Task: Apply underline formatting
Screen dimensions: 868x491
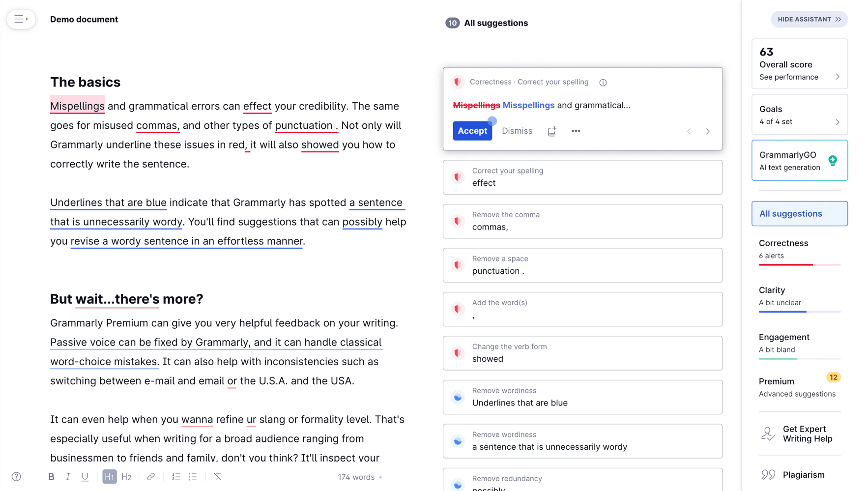Action: coord(85,476)
